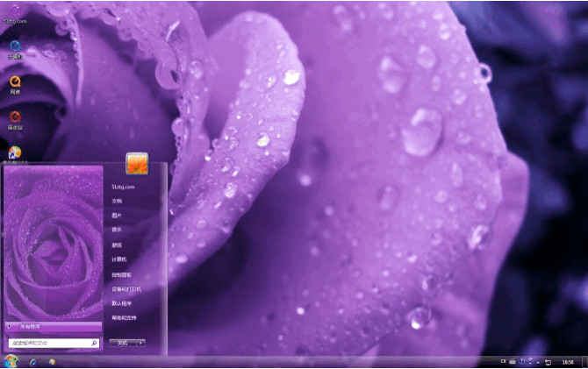Click the Show desktop button
The image size is (588, 369).
584,362
